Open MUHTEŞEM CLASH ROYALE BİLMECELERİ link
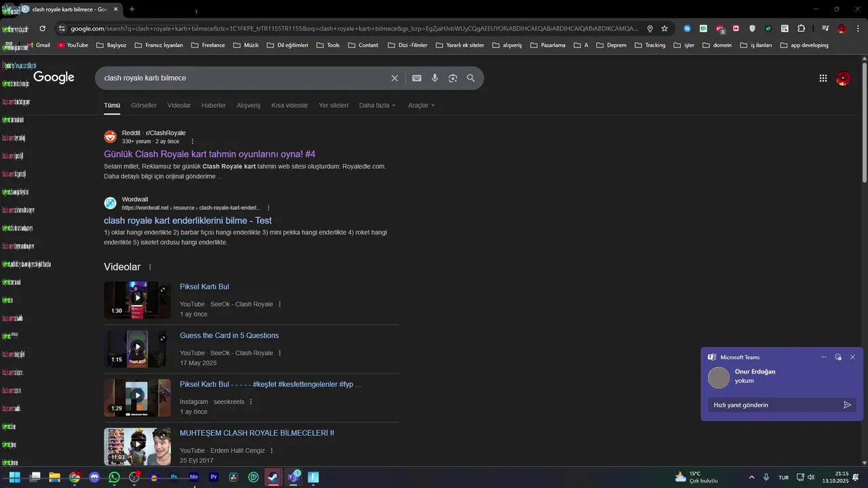 click(x=257, y=433)
